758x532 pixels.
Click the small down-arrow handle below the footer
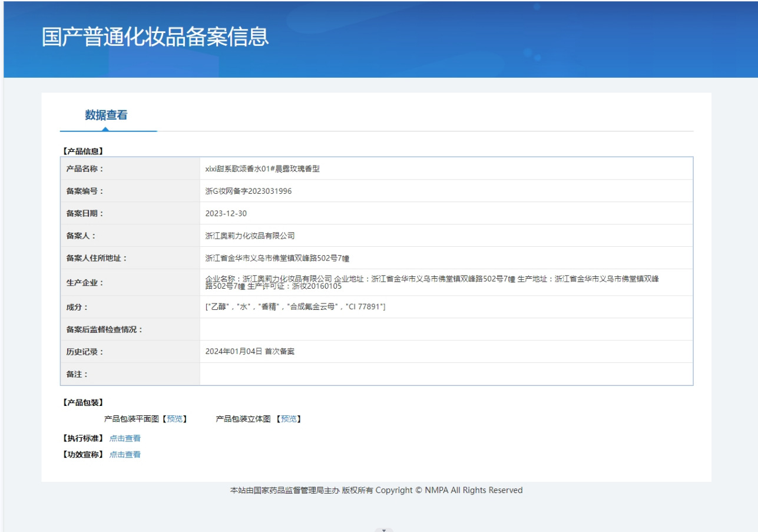[x=384, y=530]
